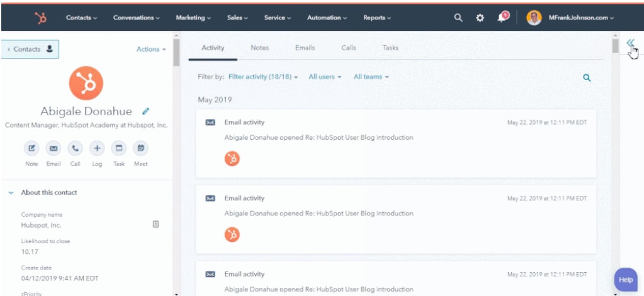The image size is (644, 296).
Task: Click the Task icon under contact name
Action: point(119,149)
